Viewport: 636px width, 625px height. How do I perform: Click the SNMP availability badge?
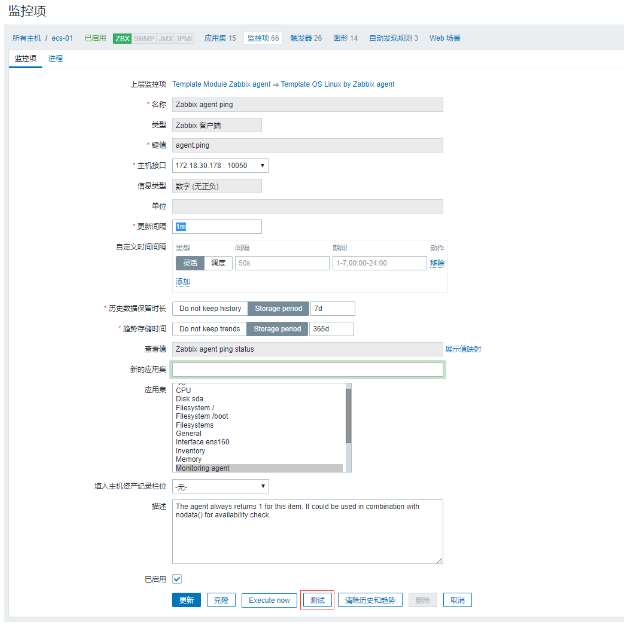pos(144,38)
